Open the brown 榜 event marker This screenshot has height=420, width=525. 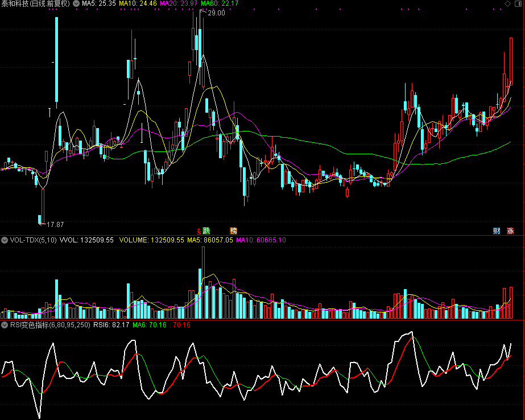[x=233, y=230]
